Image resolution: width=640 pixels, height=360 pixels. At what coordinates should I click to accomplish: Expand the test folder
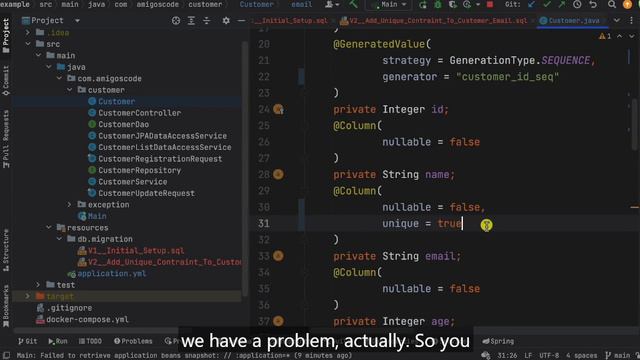point(38,284)
